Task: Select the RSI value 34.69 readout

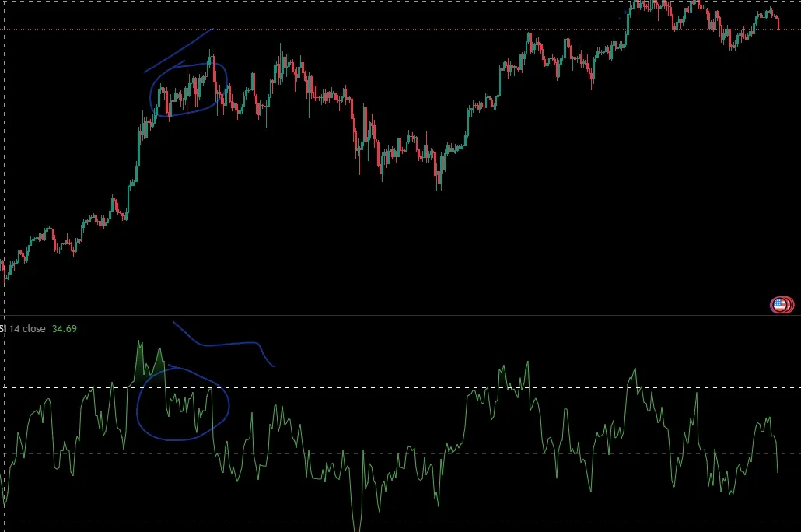Action: pyautogui.click(x=65, y=328)
